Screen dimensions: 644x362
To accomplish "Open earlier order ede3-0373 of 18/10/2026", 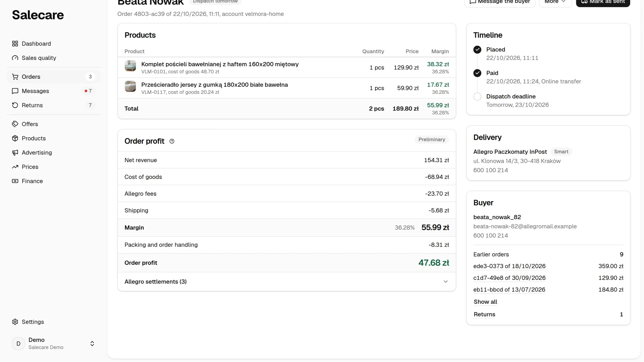I will pos(509,266).
